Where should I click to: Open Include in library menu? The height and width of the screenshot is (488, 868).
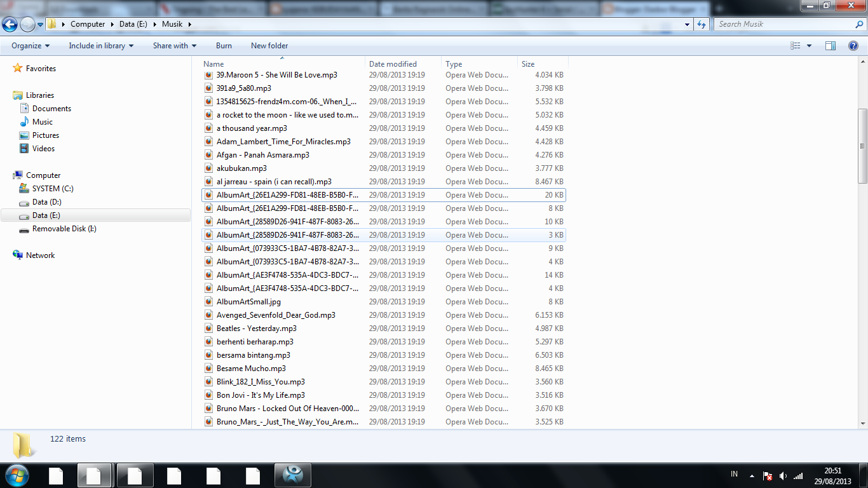click(101, 46)
